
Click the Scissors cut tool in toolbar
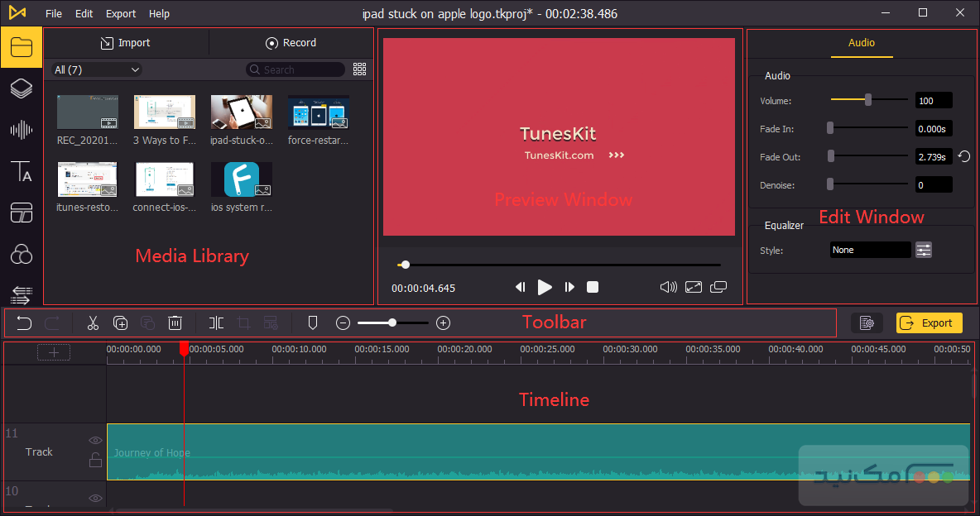coord(93,322)
